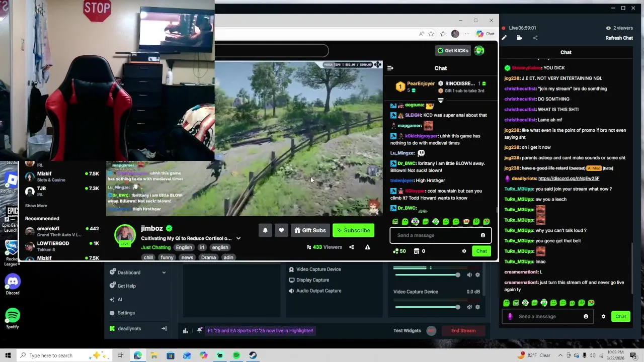
Task: Open the profile avatar beside Get KICKs
Action: 479,50
